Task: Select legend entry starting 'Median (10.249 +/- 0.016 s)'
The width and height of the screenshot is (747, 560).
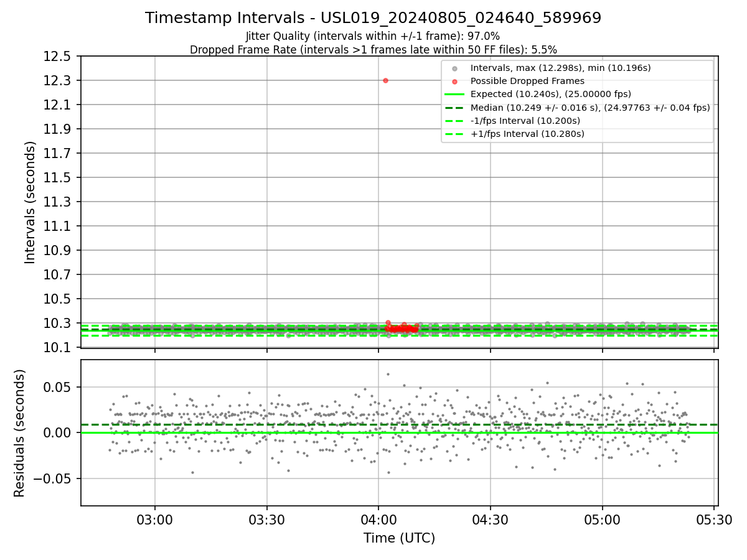Action: pos(590,108)
